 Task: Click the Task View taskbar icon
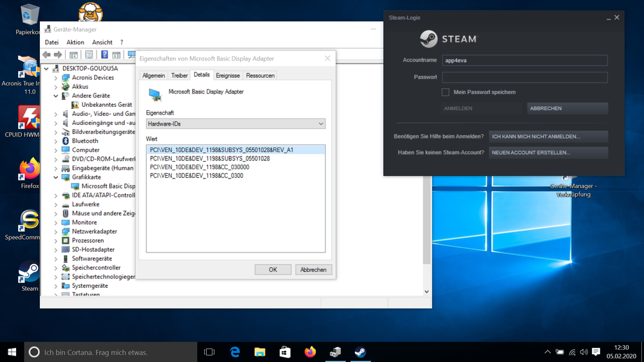[209, 352]
